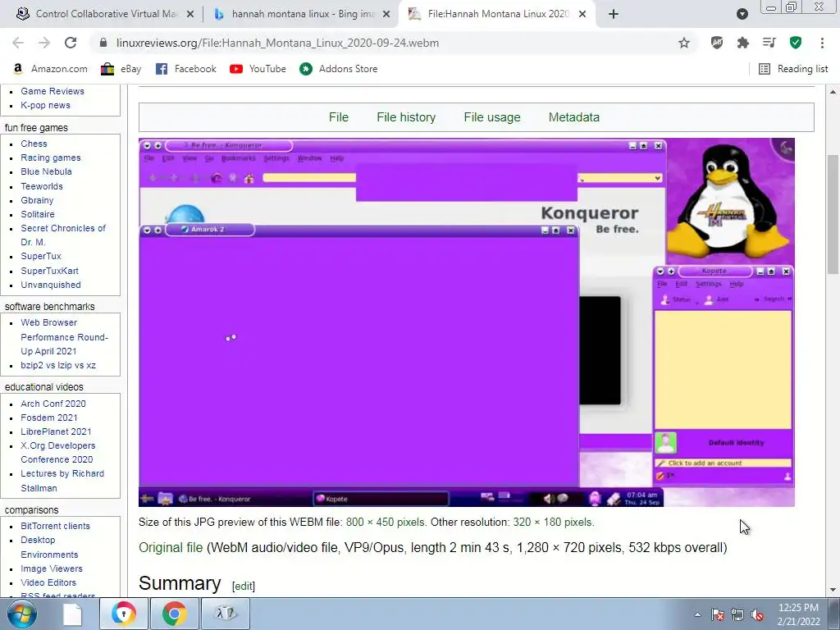Screen dimensions: 840x630
Task: Open the Windows Start menu
Action: click(21, 614)
